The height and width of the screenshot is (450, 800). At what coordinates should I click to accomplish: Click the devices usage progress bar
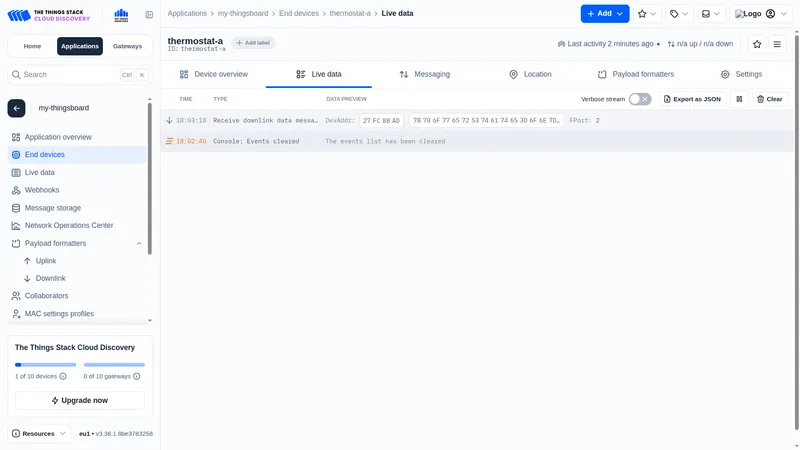coord(45,365)
